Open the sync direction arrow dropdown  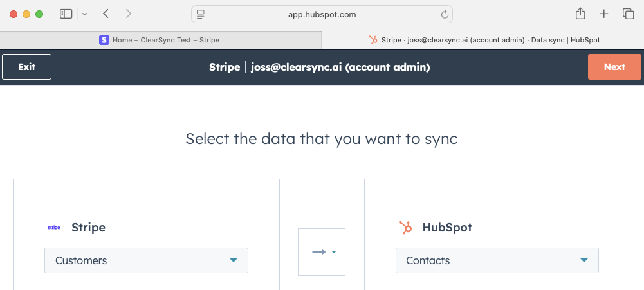[322, 252]
